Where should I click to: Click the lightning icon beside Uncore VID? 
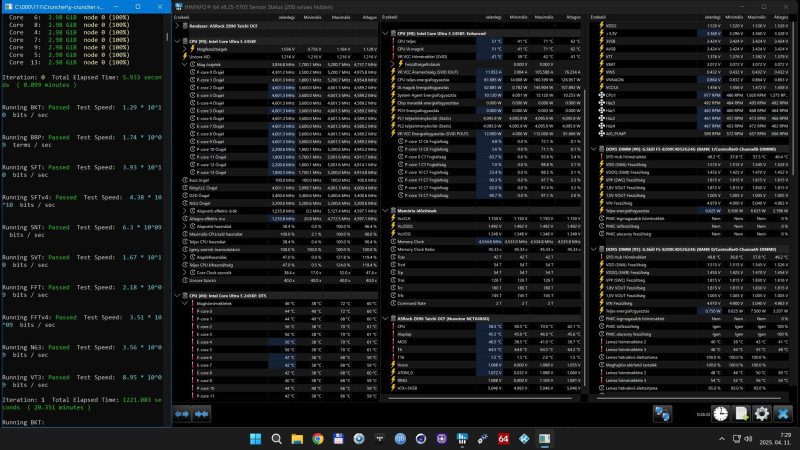point(185,57)
